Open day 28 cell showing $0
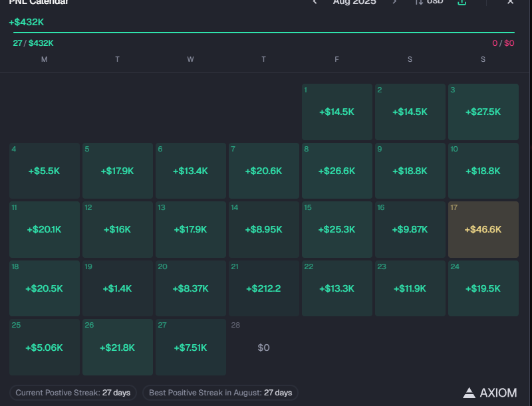Image resolution: width=532 pixels, height=406 pixels. (264, 347)
